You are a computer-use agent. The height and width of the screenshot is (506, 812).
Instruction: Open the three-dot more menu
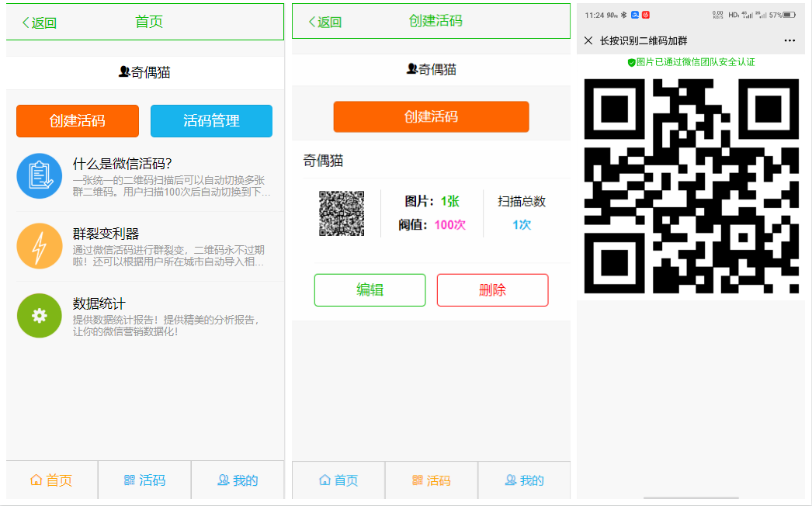(x=789, y=40)
